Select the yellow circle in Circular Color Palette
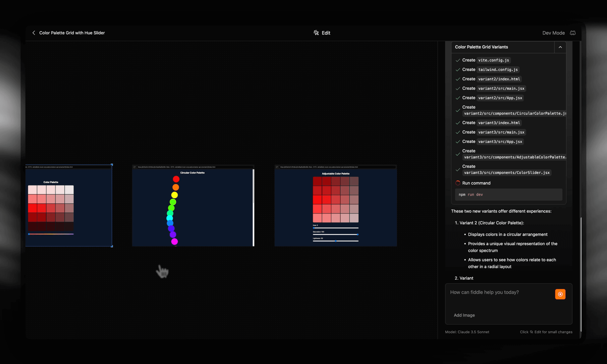The image size is (607, 364). (x=174, y=195)
